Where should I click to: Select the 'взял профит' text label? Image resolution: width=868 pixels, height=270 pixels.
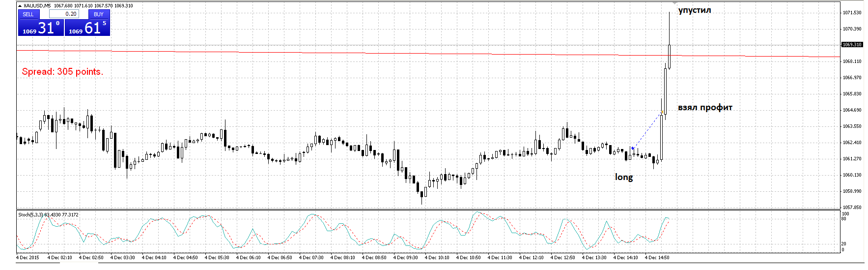[705, 108]
